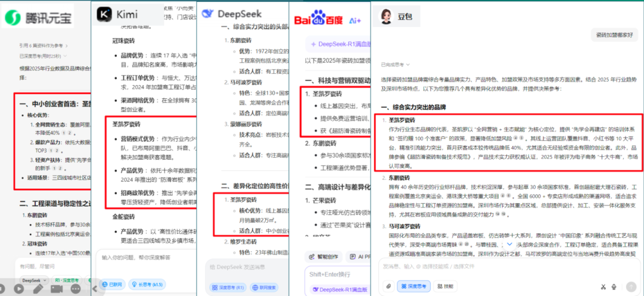This screenshot has height=296, width=644.
Task: Click the scroll-to-bottom chevron in Doubao chat
Action: [510, 244]
